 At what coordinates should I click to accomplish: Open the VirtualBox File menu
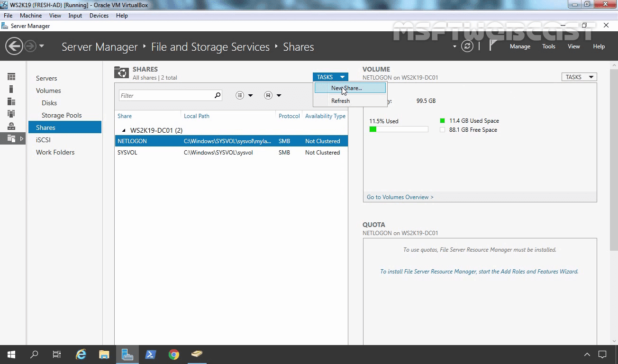point(8,16)
